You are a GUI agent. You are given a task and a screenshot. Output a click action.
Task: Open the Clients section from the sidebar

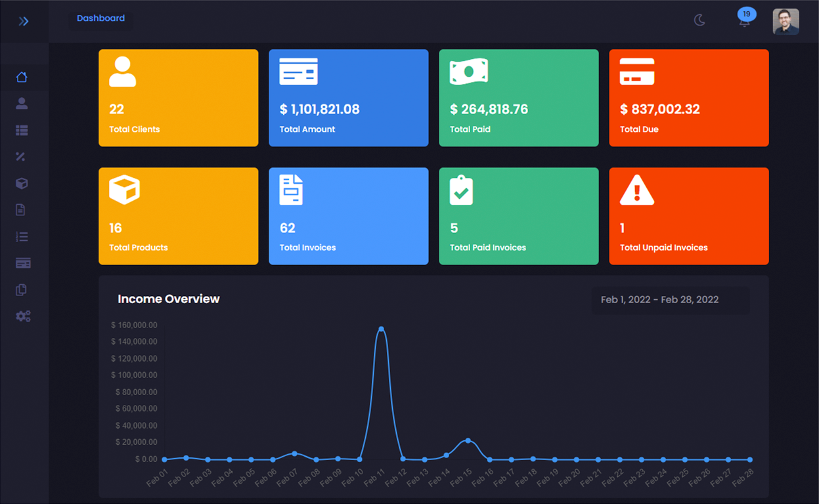click(x=22, y=103)
